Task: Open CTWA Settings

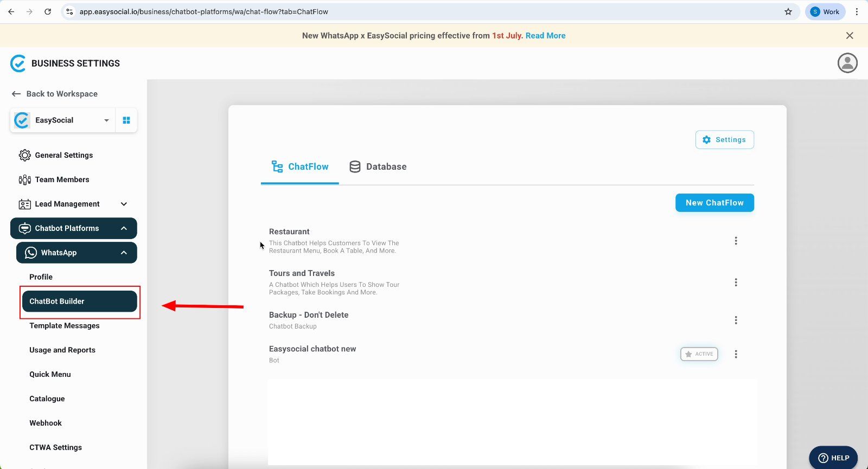Action: [x=56, y=447]
